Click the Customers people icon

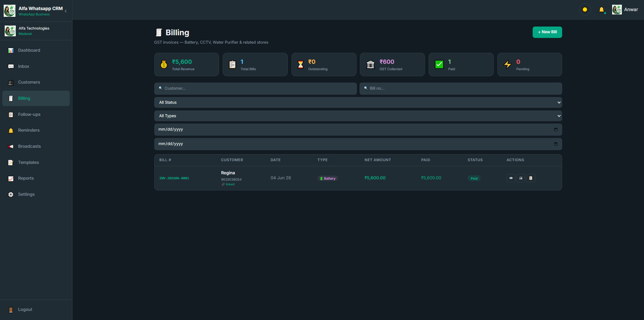click(x=11, y=83)
